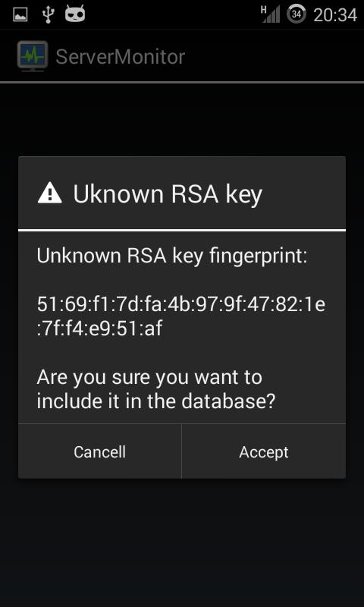Tap the second fingerprint line ending in af
The width and height of the screenshot is (364, 607).
[x=99, y=329]
